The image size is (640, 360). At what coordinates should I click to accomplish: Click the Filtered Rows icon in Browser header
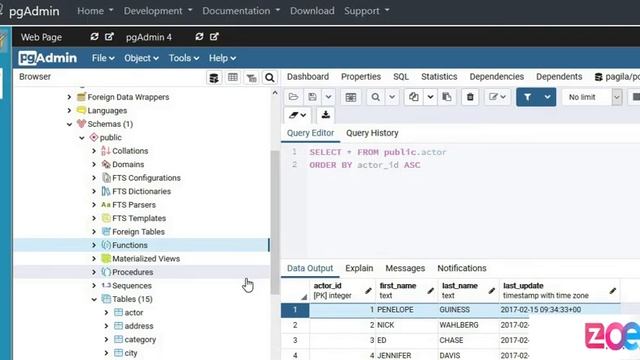pyautogui.click(x=251, y=77)
